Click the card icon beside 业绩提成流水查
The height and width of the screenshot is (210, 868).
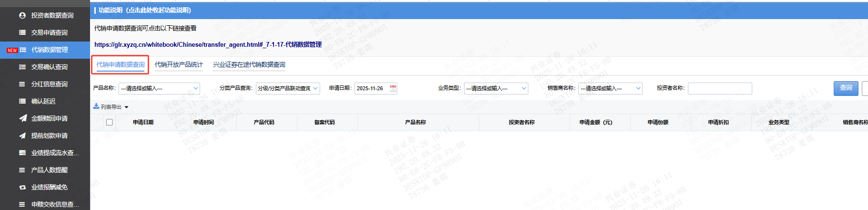(x=22, y=153)
